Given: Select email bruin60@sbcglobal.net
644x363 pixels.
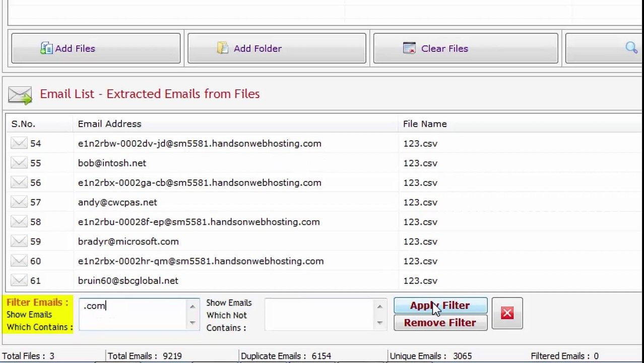Looking at the screenshot, I should pos(128,281).
